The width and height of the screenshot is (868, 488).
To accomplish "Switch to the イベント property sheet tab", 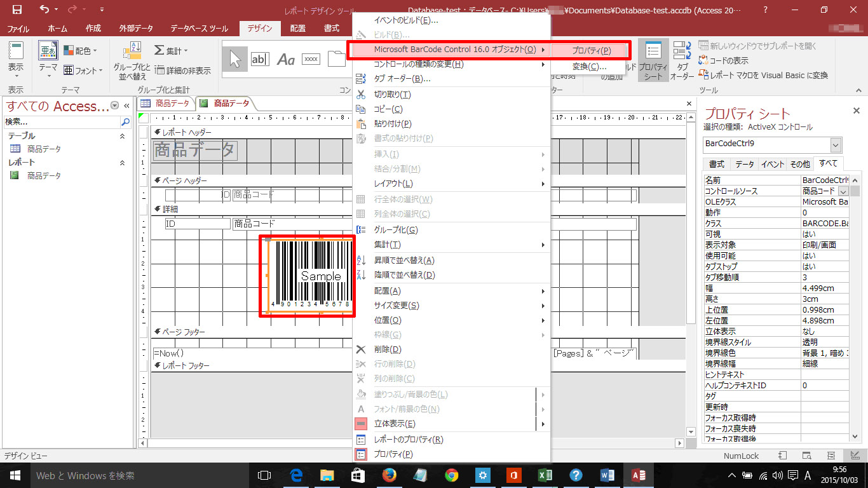I will pos(773,164).
